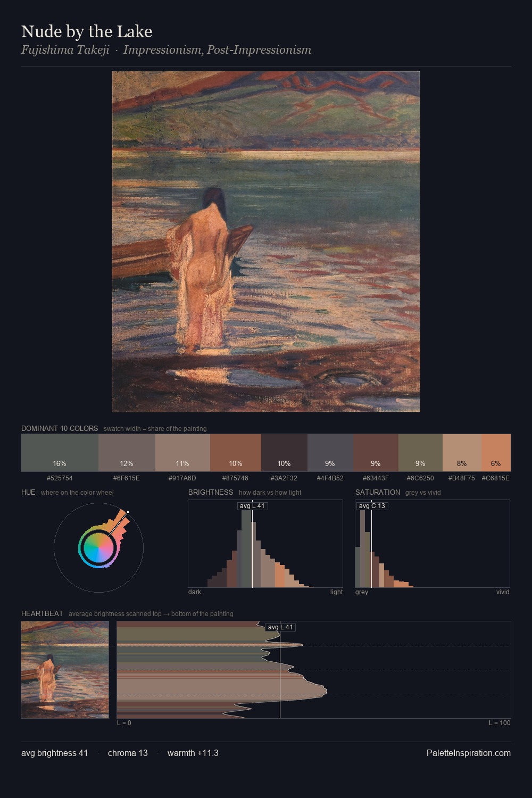This screenshot has width=532, height=798.
Task: Click the #525754 grey-green color swatch
Action: point(60,453)
